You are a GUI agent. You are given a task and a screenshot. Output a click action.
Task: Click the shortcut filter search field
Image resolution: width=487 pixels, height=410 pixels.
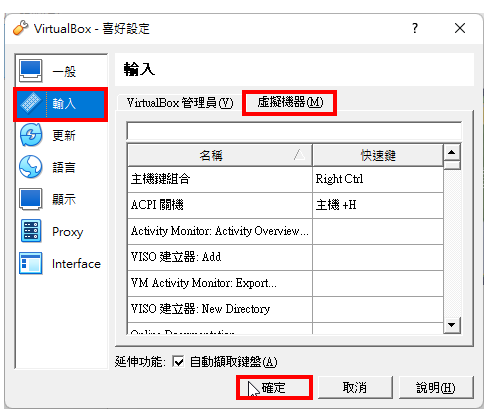294,131
